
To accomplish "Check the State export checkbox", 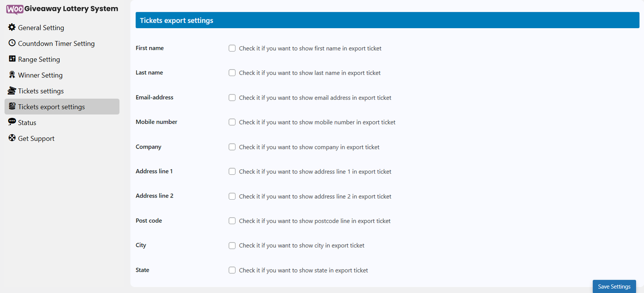I will [232, 270].
